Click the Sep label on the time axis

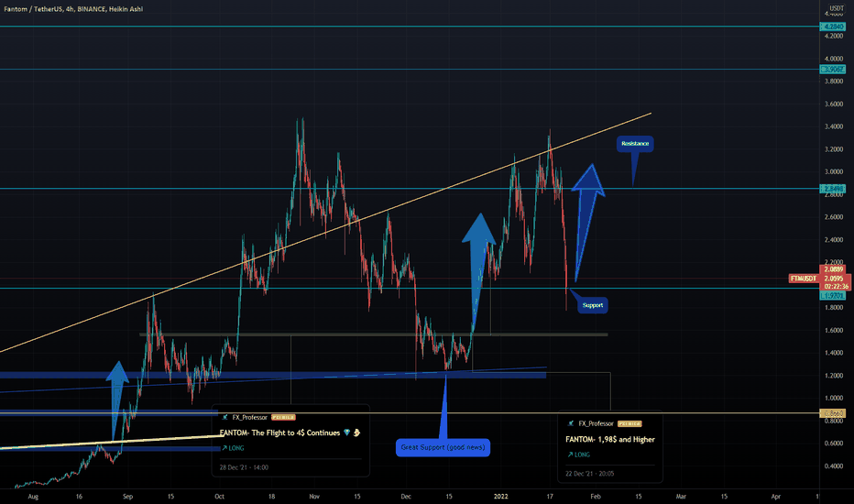(x=128, y=497)
